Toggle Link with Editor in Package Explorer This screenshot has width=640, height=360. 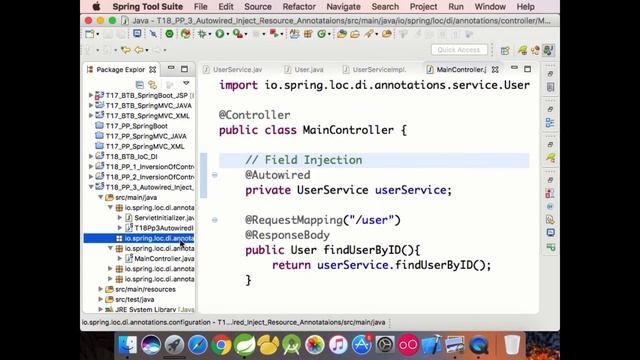pos(153,84)
